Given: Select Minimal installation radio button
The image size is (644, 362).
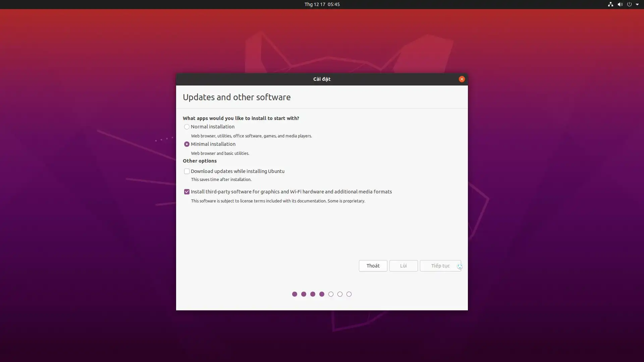Looking at the screenshot, I should point(187,144).
